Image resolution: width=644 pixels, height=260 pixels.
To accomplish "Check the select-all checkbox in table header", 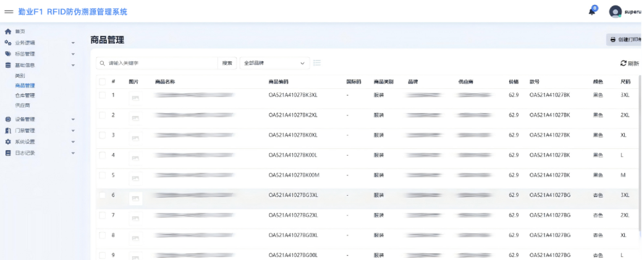I will click(102, 82).
